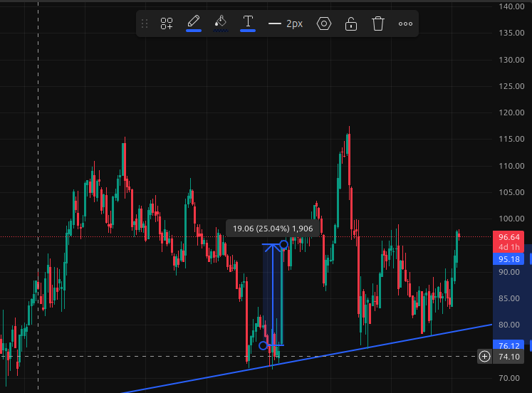Open the paint bucket background fill

click(221, 22)
